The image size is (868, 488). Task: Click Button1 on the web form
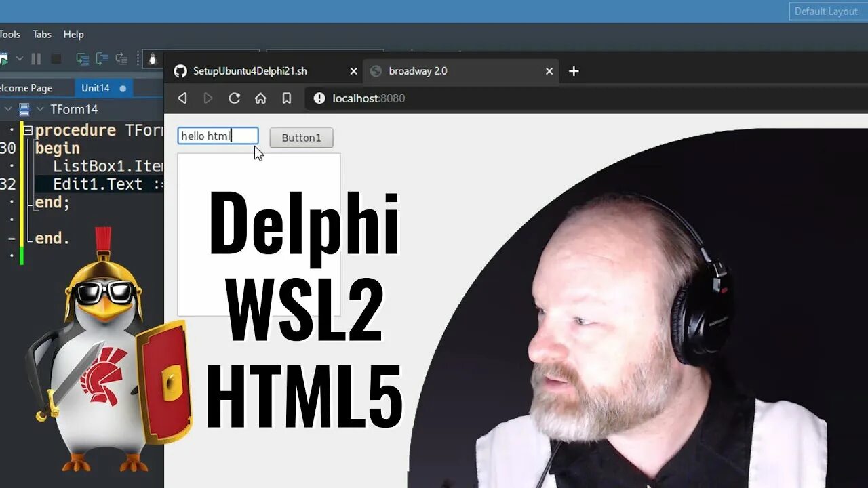[x=301, y=138]
